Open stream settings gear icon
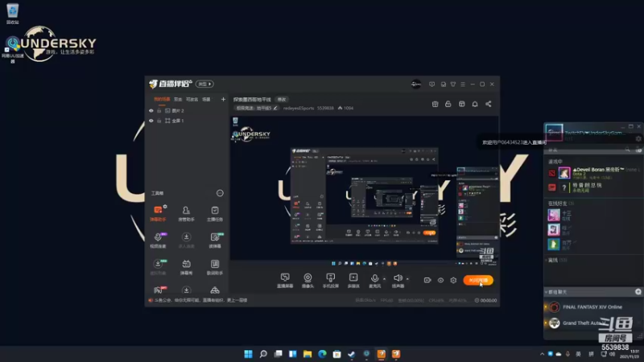Screen dimensions: 644x362 click(453, 280)
